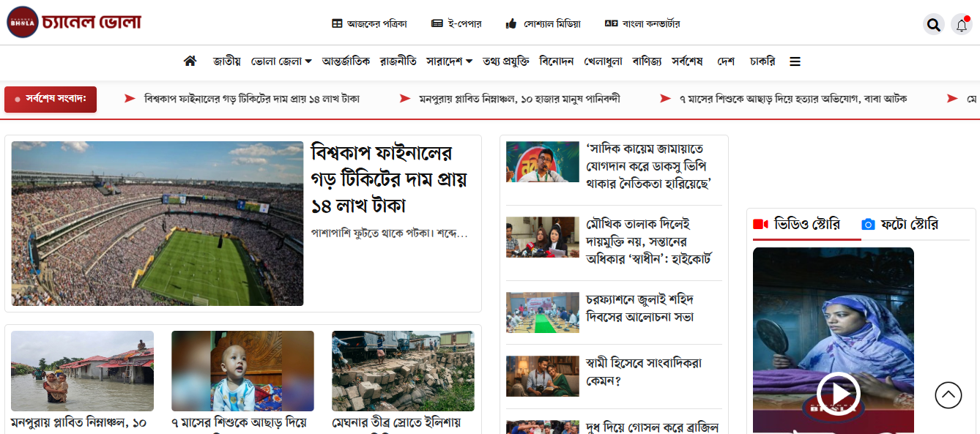Select আন্তর্জাতিক menu item
The width and height of the screenshot is (980, 434).
(346, 61)
